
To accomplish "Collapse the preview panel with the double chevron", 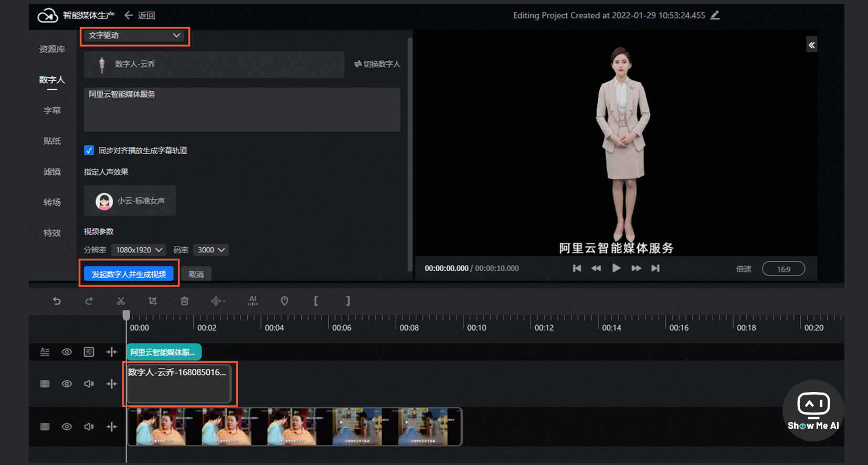I will (812, 45).
